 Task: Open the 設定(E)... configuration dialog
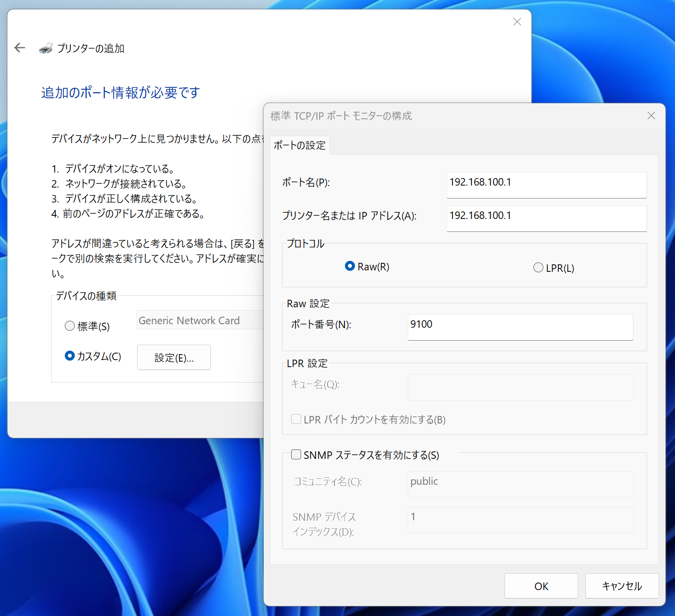(x=173, y=357)
